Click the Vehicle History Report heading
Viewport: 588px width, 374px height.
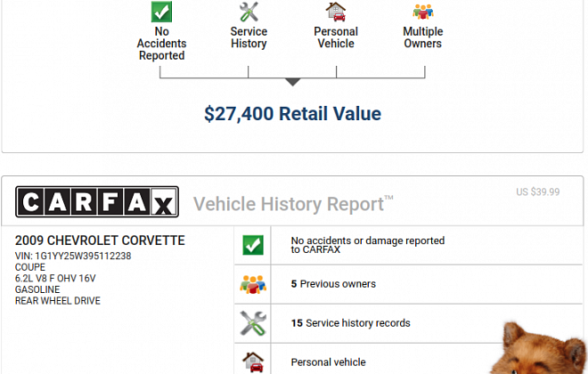coord(293,204)
